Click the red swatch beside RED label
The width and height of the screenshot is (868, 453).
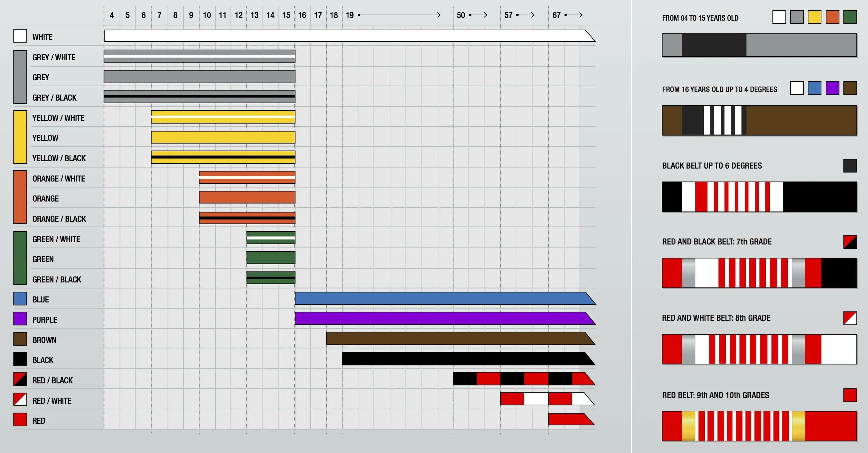[x=20, y=420]
